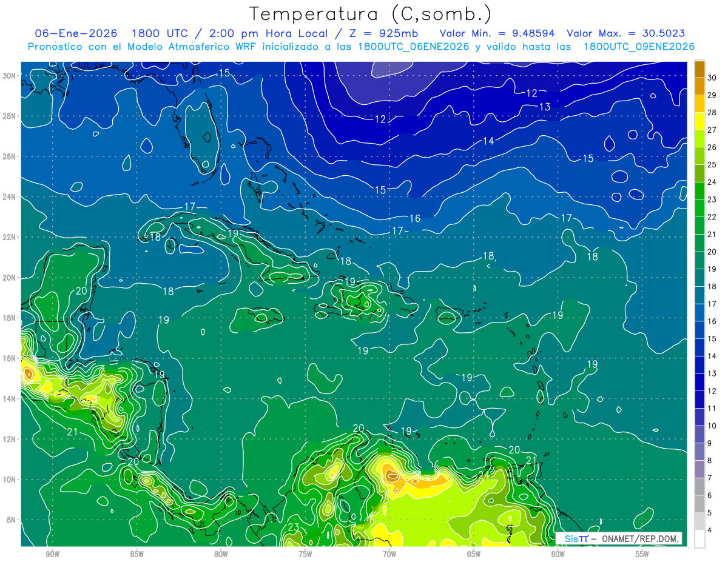
Task: Click the 8N latitude axis label
Action: [12, 520]
